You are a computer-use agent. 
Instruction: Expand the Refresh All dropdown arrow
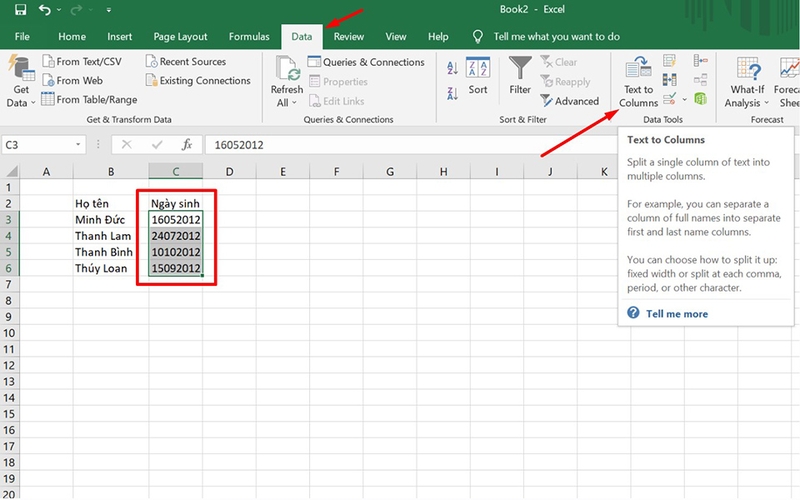(294, 103)
